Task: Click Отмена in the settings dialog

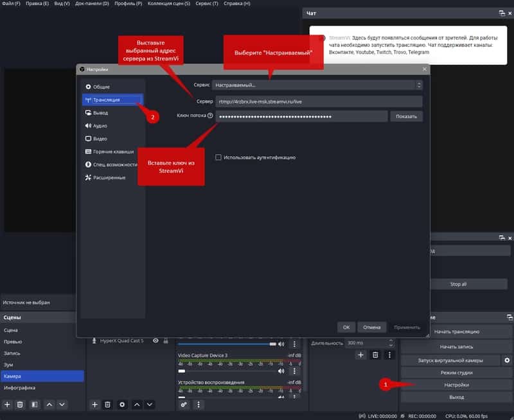Action: point(372,327)
